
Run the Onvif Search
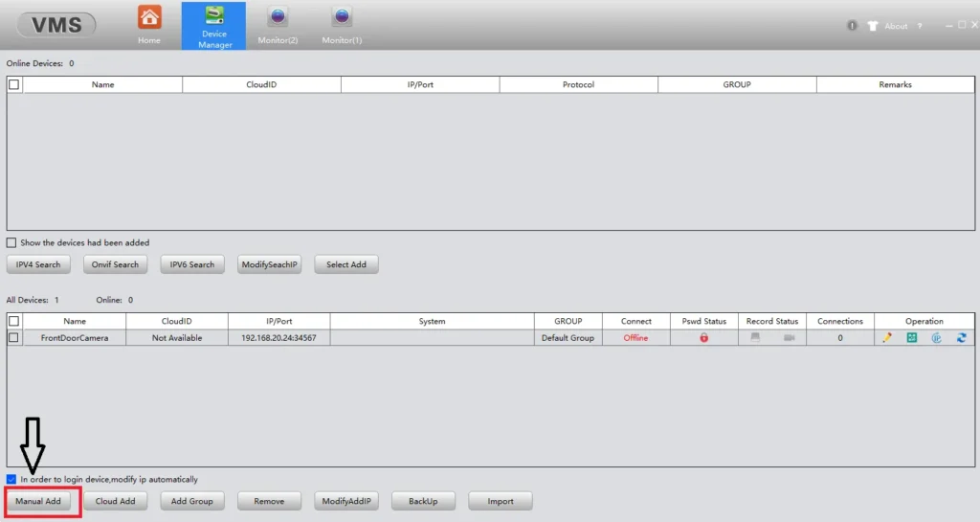click(x=115, y=264)
